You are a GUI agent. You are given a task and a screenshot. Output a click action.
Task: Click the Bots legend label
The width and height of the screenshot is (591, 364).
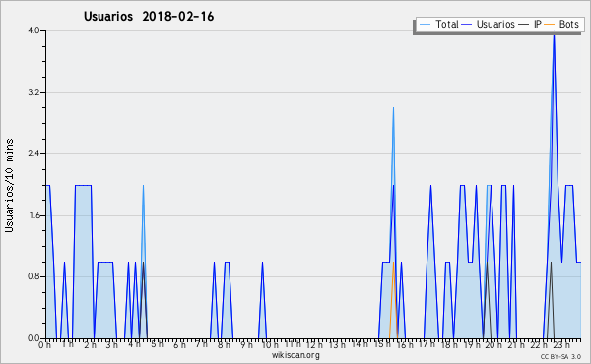(x=568, y=25)
